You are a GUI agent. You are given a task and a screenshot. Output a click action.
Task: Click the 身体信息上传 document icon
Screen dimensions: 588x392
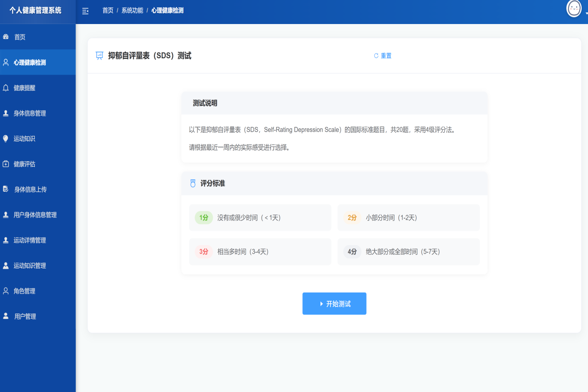point(6,189)
